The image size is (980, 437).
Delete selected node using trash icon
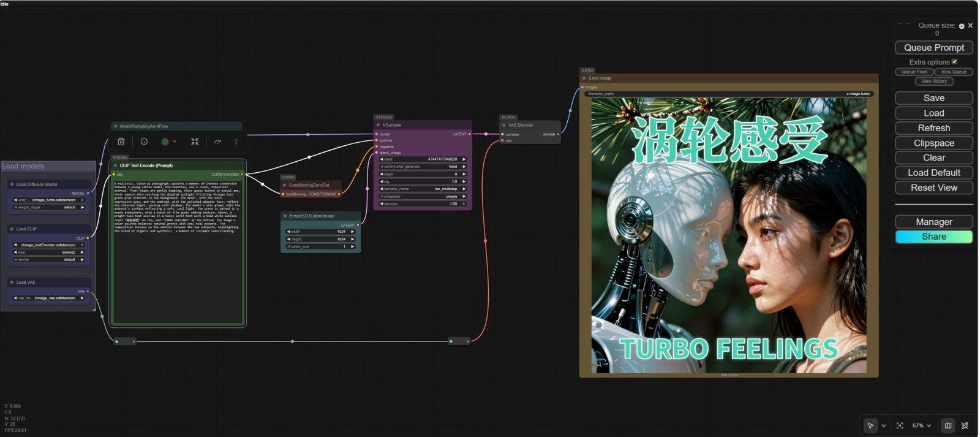[121, 142]
